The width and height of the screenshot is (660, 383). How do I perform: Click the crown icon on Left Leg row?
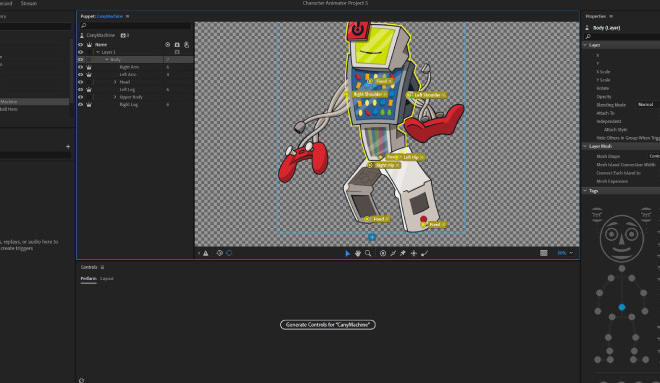coord(89,90)
